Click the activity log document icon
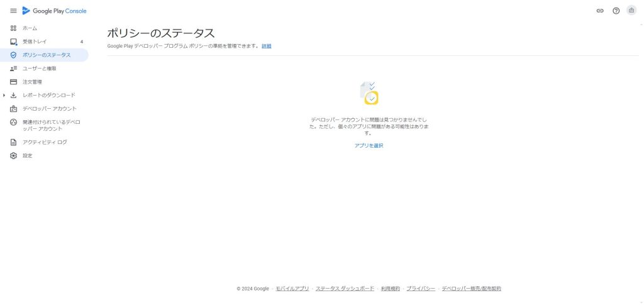The width and height of the screenshot is (644, 305). (x=14, y=143)
